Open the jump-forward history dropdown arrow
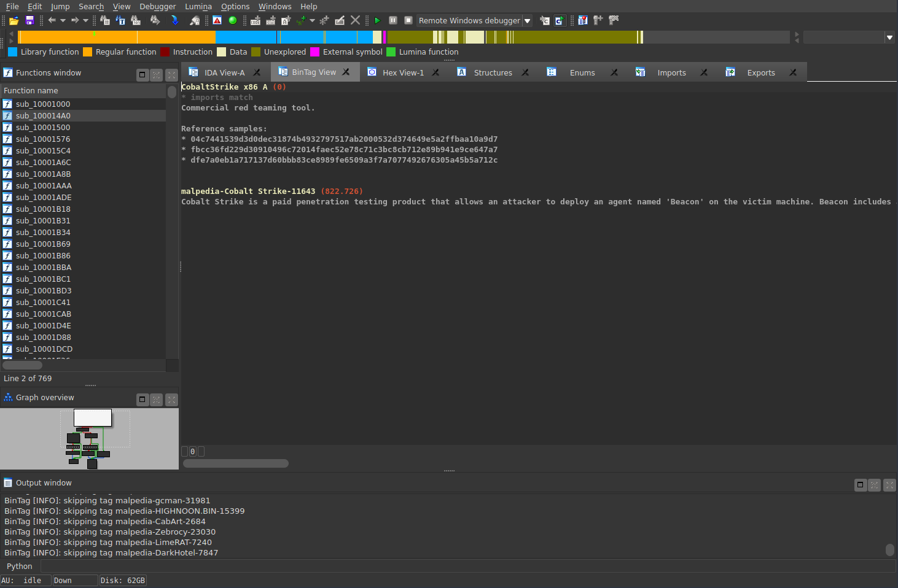 pos(85,20)
